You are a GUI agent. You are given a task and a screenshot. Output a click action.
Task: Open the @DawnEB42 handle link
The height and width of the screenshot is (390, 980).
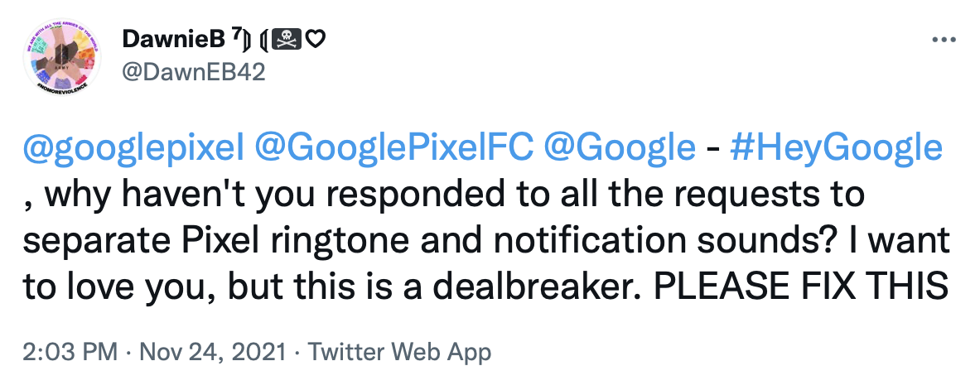pyautogui.click(x=194, y=72)
